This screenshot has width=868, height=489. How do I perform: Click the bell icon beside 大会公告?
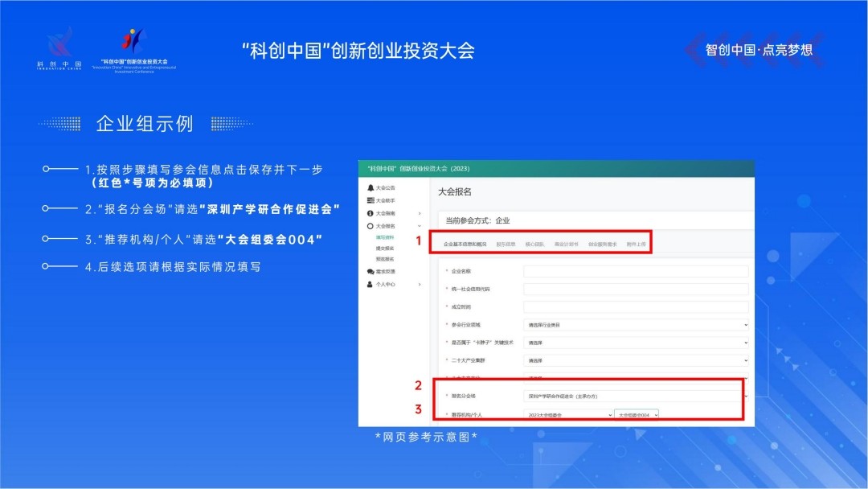pos(371,187)
